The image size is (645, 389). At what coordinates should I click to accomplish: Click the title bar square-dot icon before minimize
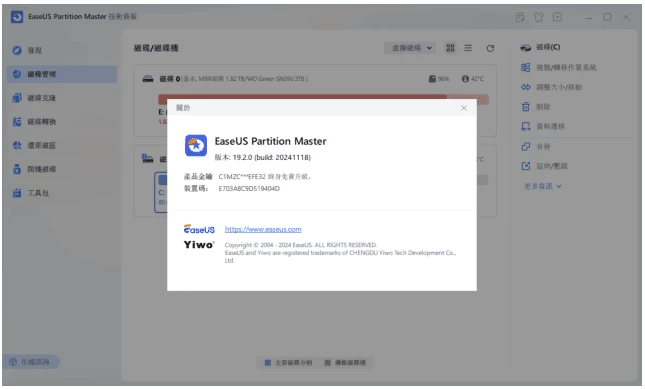coord(557,17)
